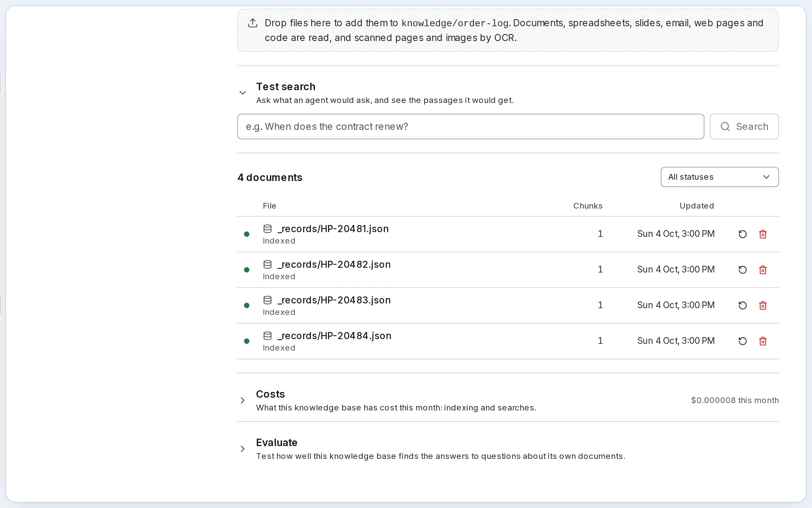Image resolution: width=812 pixels, height=508 pixels.
Task: Delete the HP-20481.json document
Action: (763, 234)
